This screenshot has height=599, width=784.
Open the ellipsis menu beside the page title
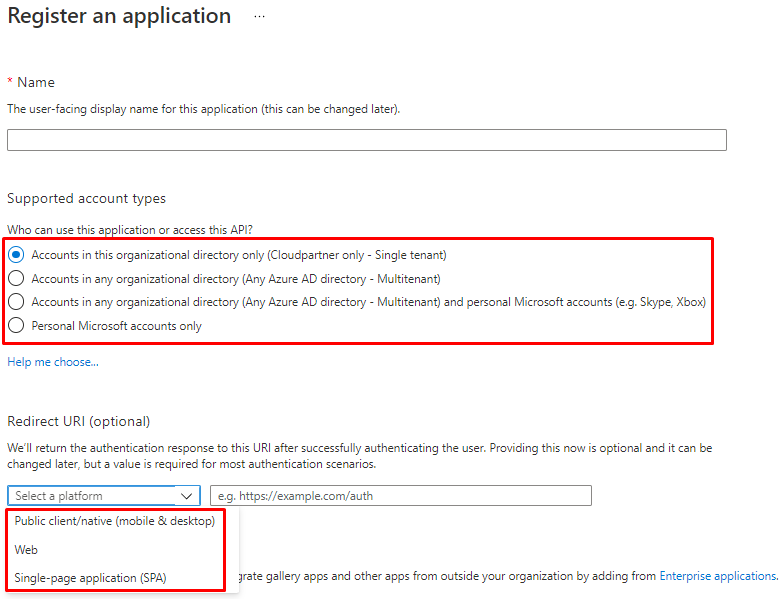coord(260,17)
